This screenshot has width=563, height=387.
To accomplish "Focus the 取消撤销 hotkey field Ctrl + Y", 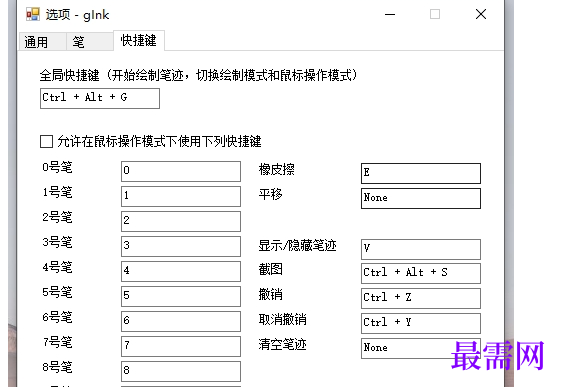I will (x=421, y=323).
